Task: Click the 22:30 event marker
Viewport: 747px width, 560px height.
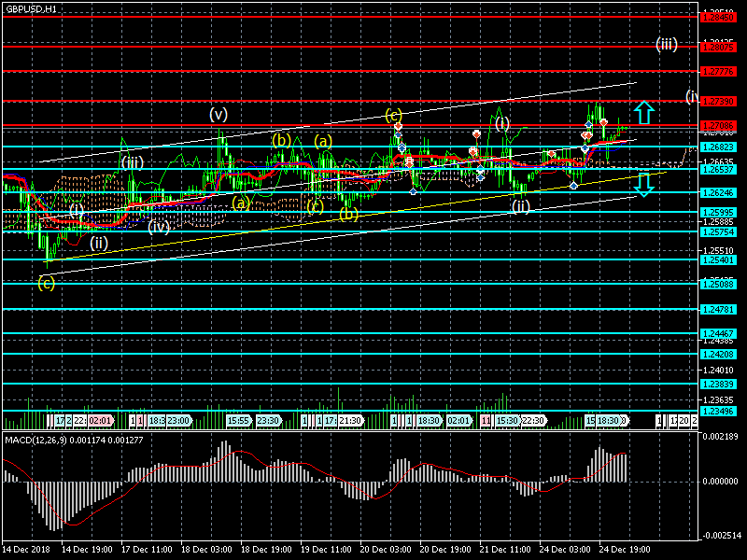Action: click(533, 421)
